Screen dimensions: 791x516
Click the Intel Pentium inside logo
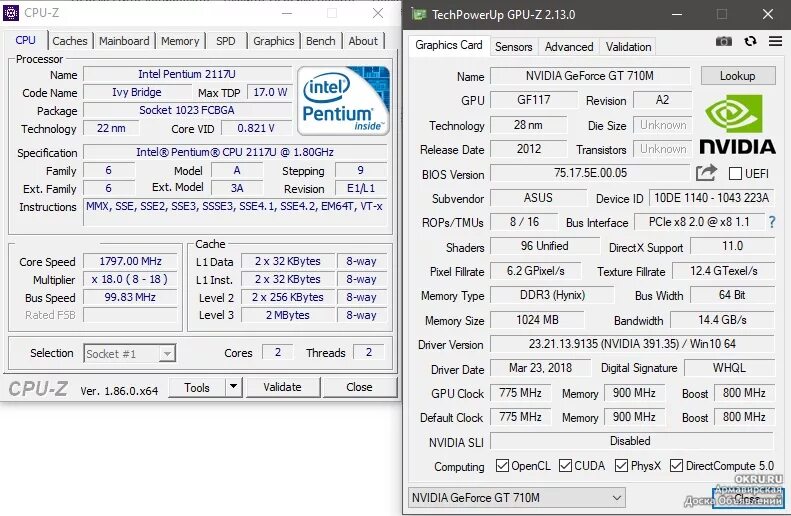point(344,100)
